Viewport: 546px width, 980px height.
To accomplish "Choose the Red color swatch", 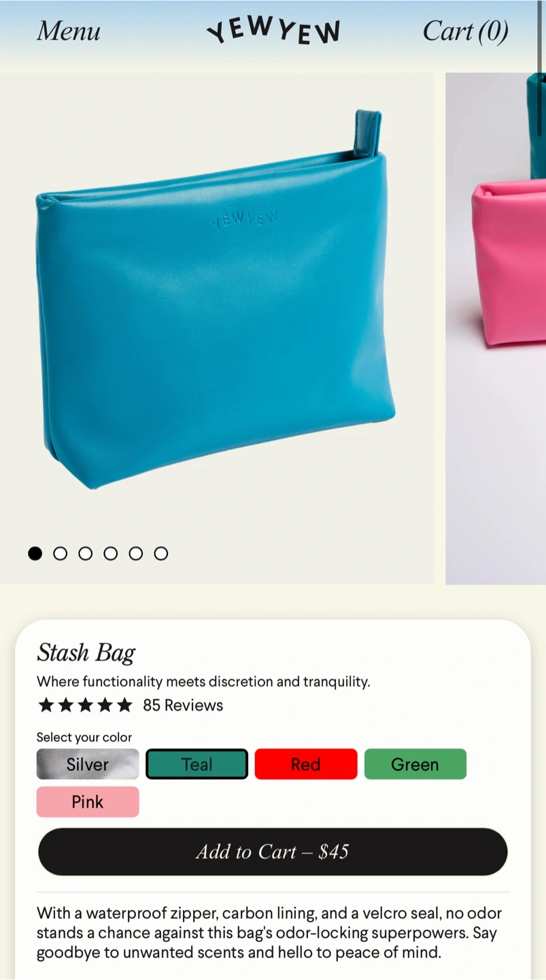I will (x=306, y=764).
